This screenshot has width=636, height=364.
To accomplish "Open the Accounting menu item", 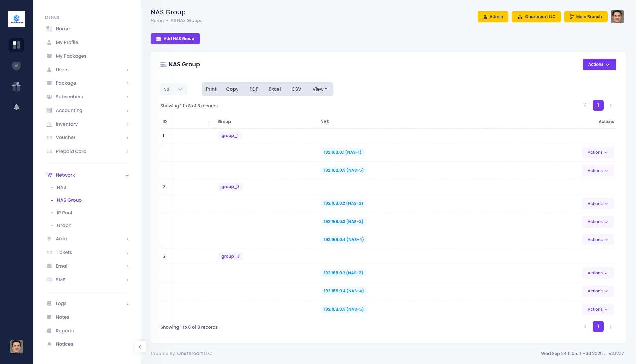I will coord(69,110).
